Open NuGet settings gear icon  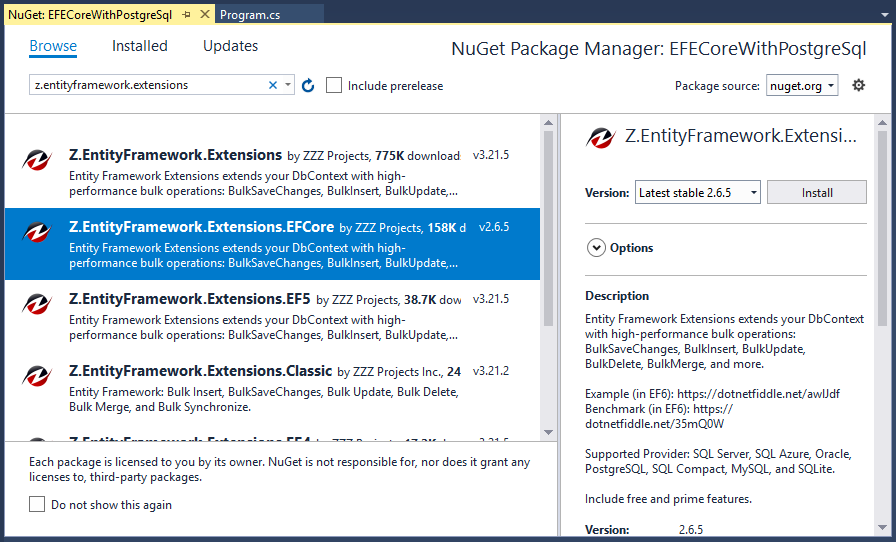point(858,85)
